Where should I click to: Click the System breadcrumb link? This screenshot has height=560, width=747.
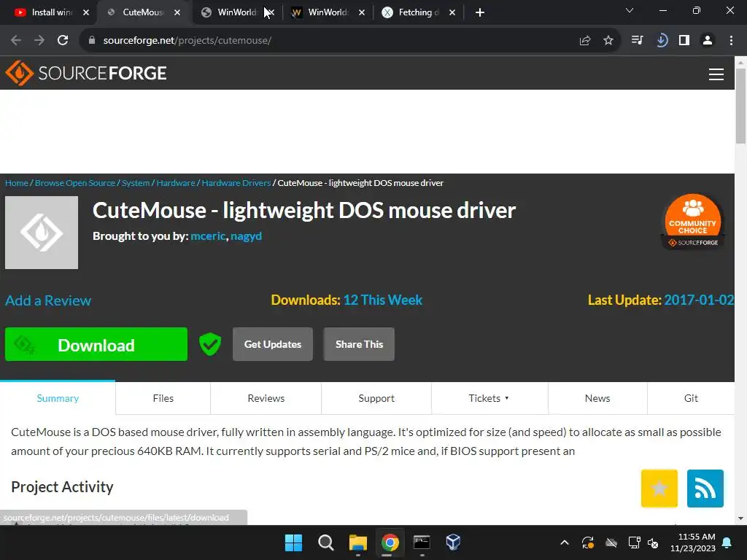136,183
